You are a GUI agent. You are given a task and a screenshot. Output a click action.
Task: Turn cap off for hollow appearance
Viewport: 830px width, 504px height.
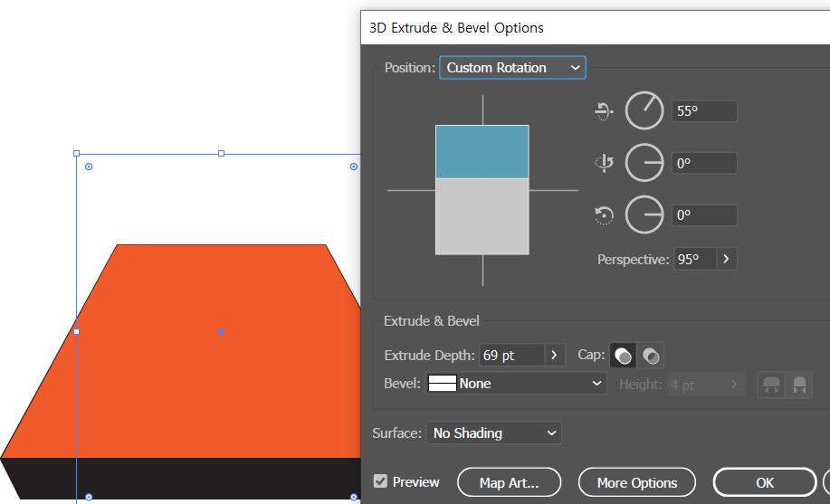tap(651, 356)
